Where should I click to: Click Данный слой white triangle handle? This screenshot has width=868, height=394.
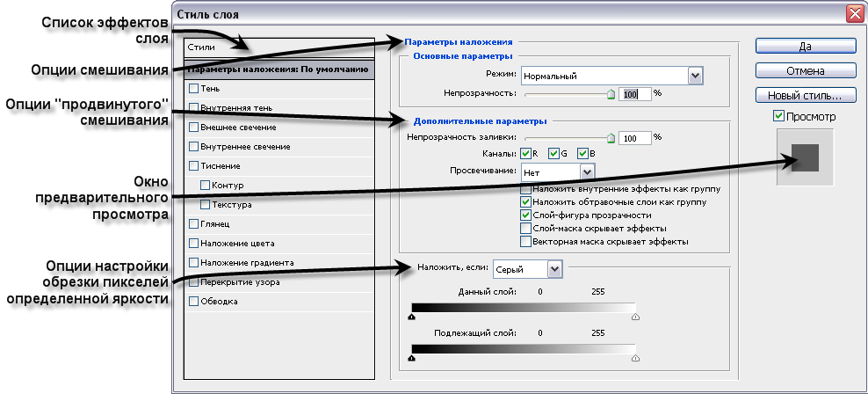point(635,317)
